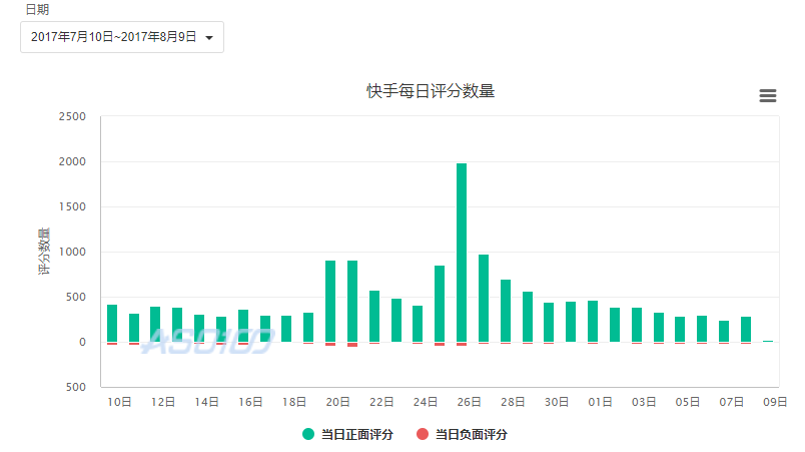The image size is (805, 452).
Task: Click the red legend circle for negative ratings
Action: point(422,435)
